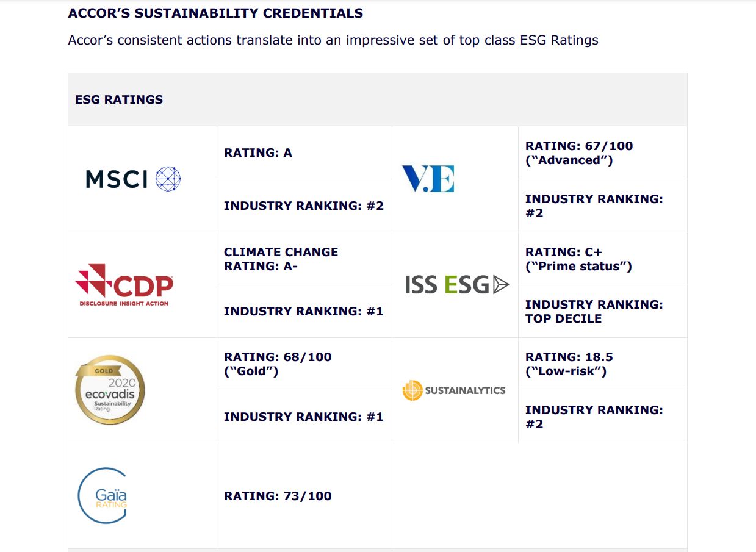The height and width of the screenshot is (552, 756).
Task: Select the Gaïa RATING: 73/100 cell
Action: tap(304, 496)
